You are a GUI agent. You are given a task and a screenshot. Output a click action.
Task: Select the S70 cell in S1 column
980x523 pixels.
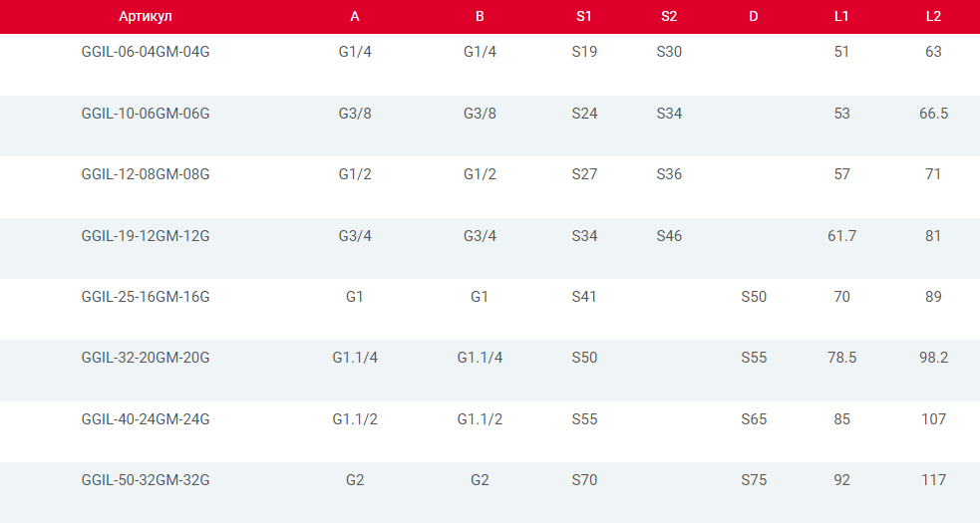[584, 480]
